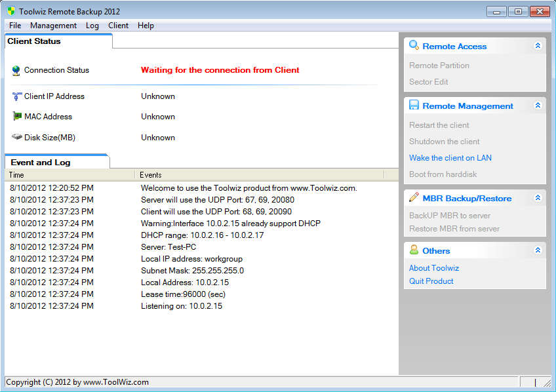Click the Remote Access magnifier icon

point(414,46)
